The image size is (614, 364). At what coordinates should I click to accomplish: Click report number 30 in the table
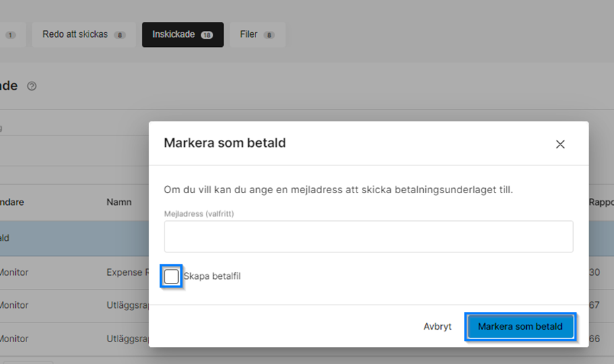(594, 272)
